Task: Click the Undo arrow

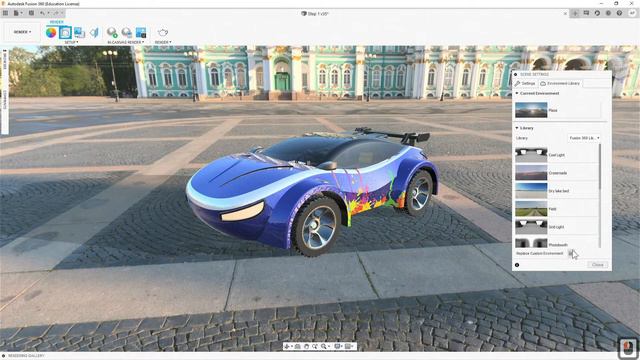Action: (43, 13)
